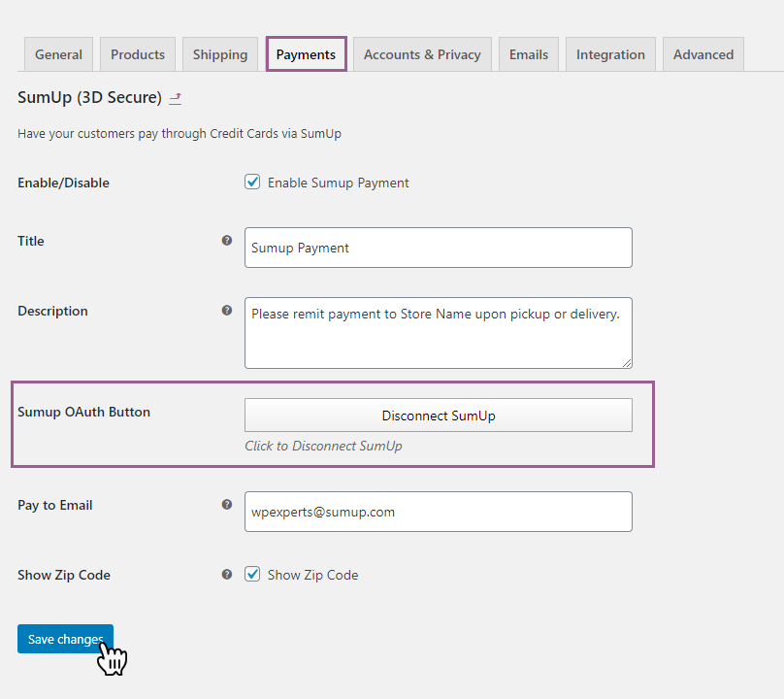Click the help icon next to Description
The width and height of the screenshot is (784, 699).
227,311
